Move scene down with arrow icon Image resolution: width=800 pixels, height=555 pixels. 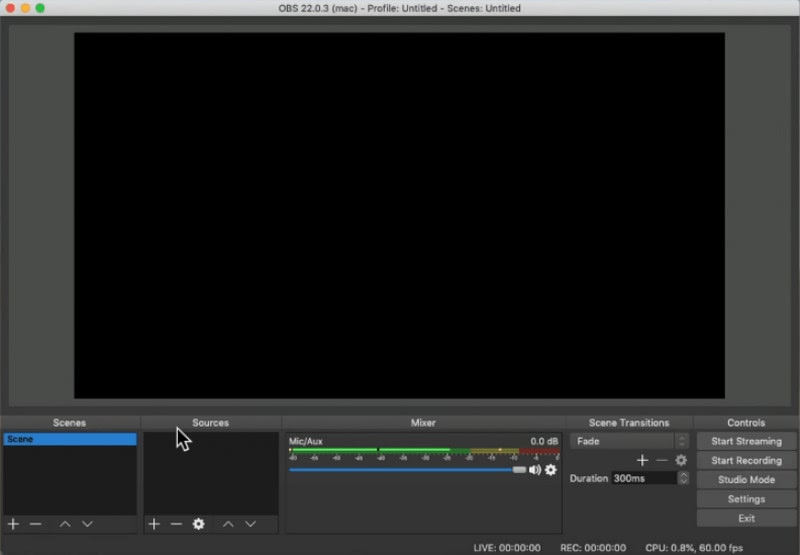pos(87,524)
